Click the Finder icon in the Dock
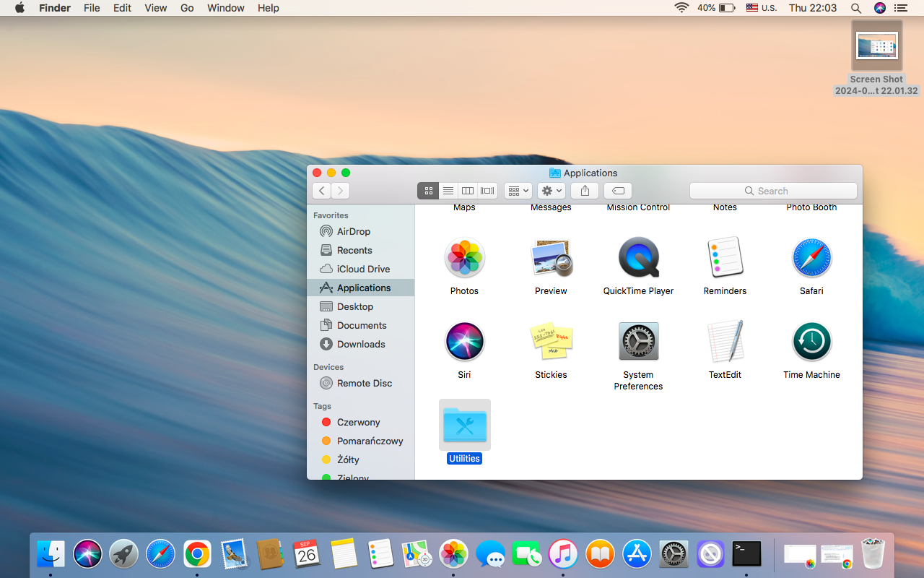Image resolution: width=924 pixels, height=578 pixels. (51, 554)
